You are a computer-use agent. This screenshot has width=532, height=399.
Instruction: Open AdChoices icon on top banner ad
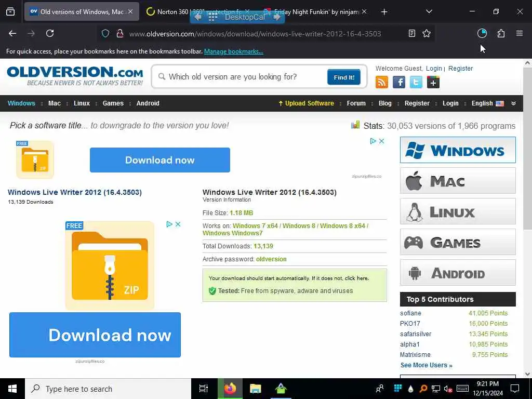point(373,141)
